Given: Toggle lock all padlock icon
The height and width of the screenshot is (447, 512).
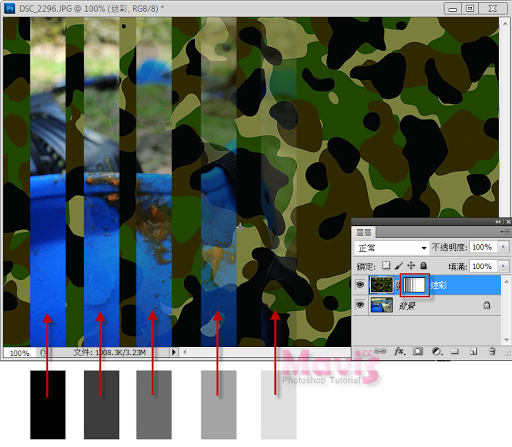Looking at the screenshot, I should [423, 265].
